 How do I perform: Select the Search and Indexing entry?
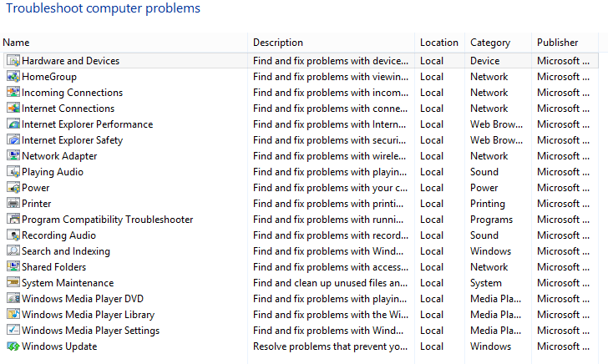point(66,251)
